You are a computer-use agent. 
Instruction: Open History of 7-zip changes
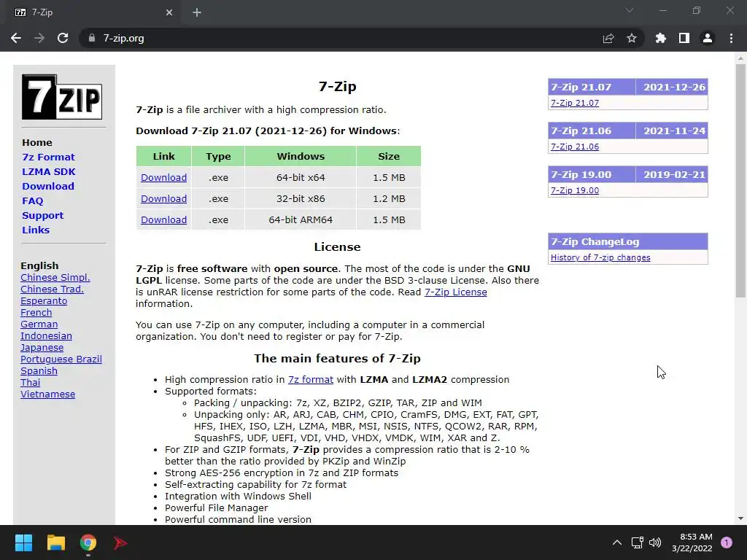point(600,257)
